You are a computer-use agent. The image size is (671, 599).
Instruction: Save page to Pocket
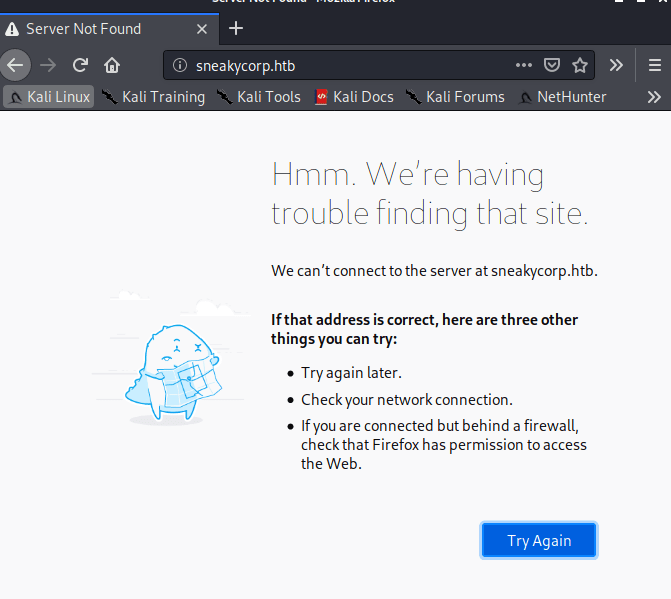coord(552,65)
